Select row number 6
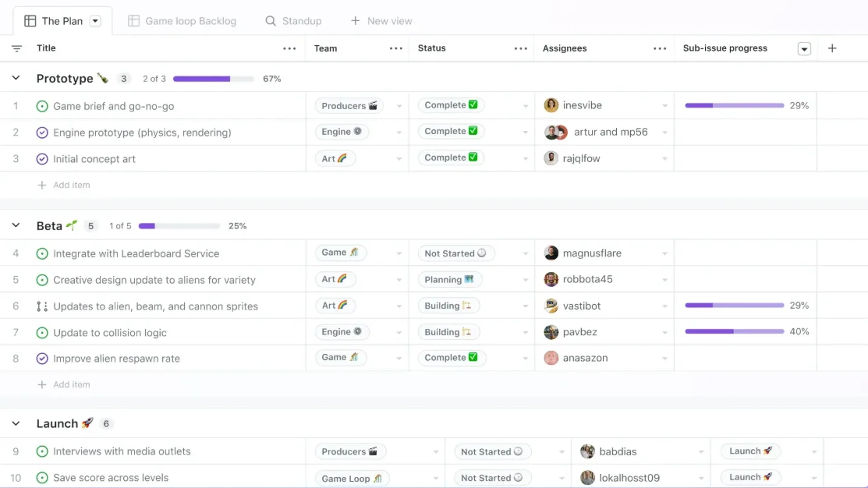 click(x=16, y=306)
